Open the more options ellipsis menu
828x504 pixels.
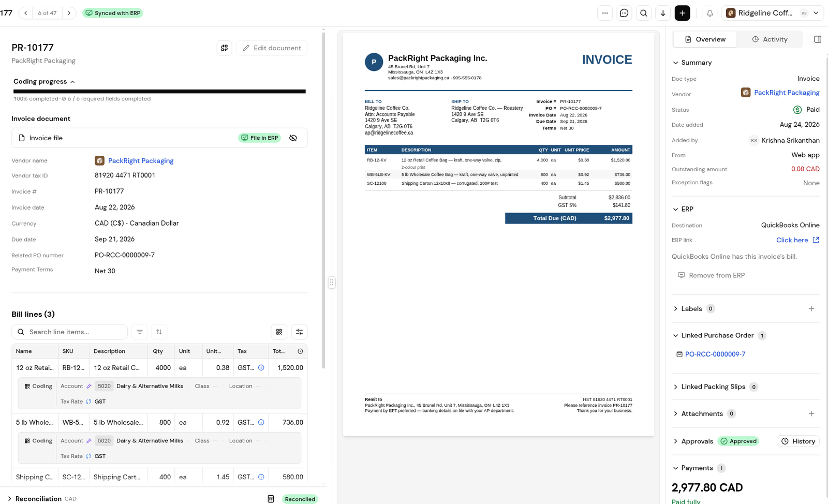pos(605,13)
